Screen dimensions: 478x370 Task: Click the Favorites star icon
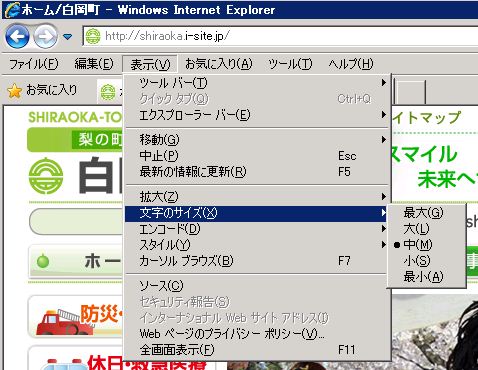coord(14,91)
